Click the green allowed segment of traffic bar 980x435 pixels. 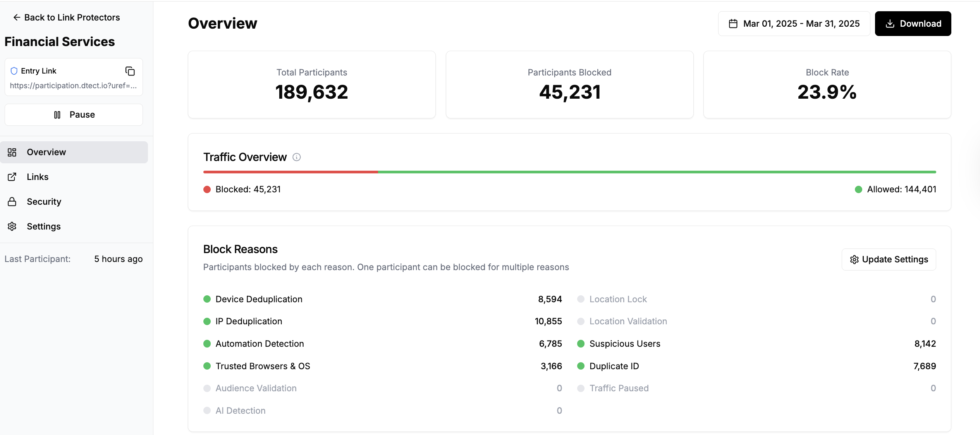[x=657, y=172]
